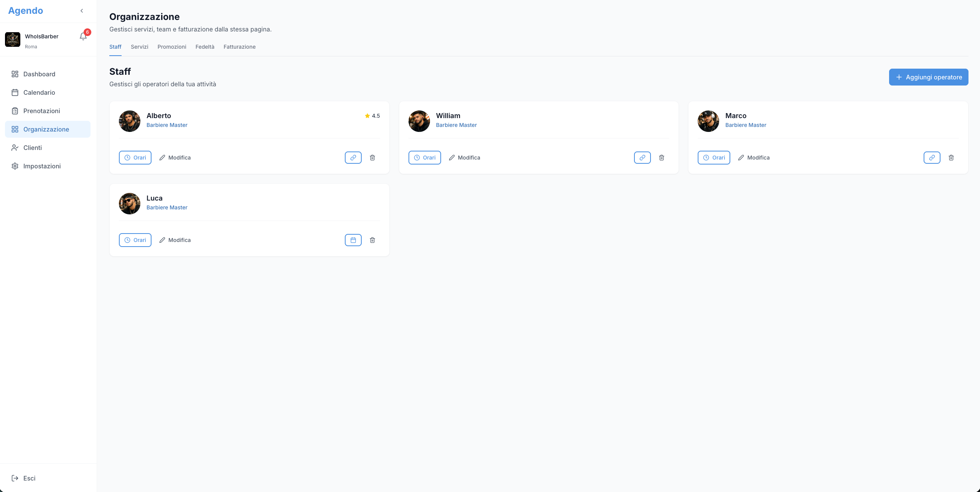Click William's profile avatar
This screenshot has height=492, width=980.
coord(419,121)
